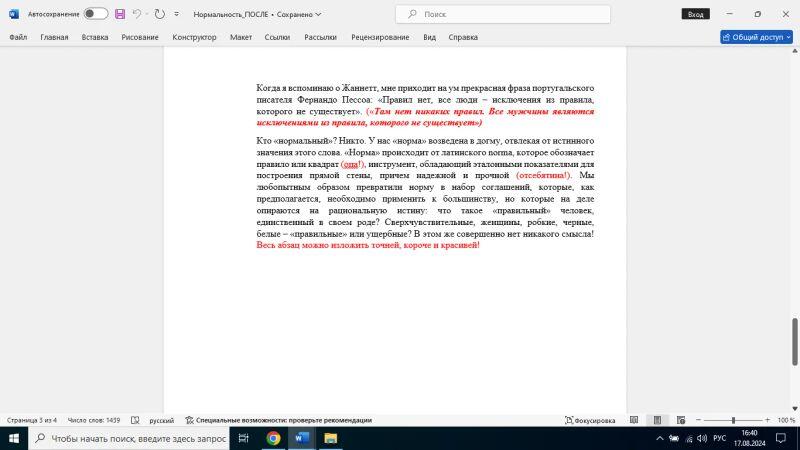Viewport: 800px width, 450px height.
Task: Open Google Chrome from the taskbar
Action: click(273, 438)
